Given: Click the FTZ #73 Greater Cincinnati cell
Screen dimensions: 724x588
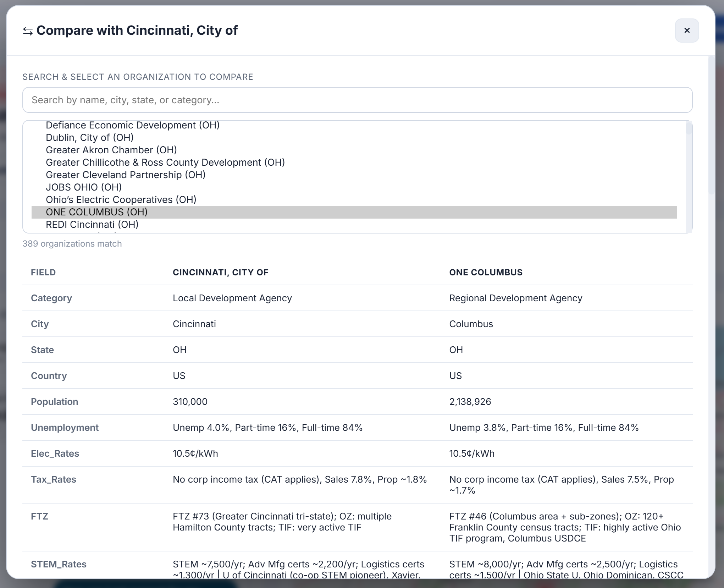Looking at the screenshot, I should (282, 522).
